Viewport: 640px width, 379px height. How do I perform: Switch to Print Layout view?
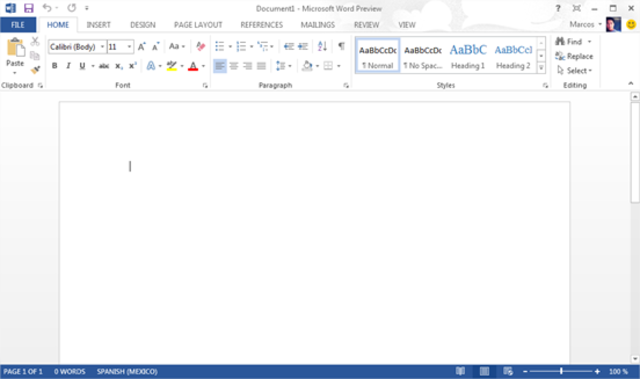484,371
